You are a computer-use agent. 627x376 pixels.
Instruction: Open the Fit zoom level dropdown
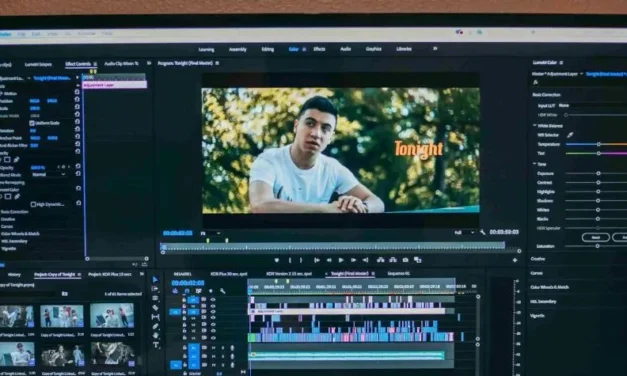coord(210,233)
